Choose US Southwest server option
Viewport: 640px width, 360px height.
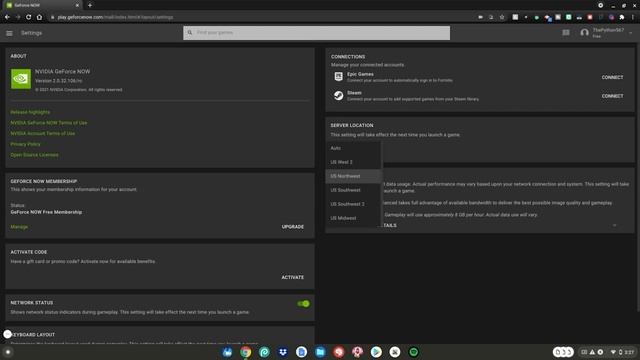point(354,190)
